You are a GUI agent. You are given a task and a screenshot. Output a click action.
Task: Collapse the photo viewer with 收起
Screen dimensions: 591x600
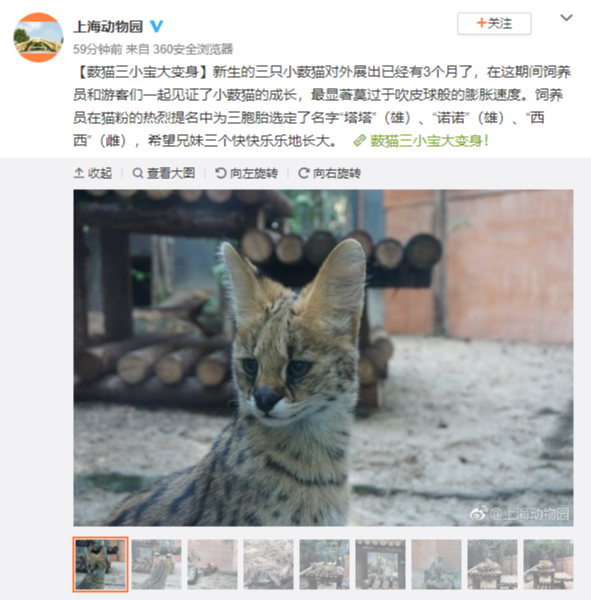pyautogui.click(x=93, y=173)
